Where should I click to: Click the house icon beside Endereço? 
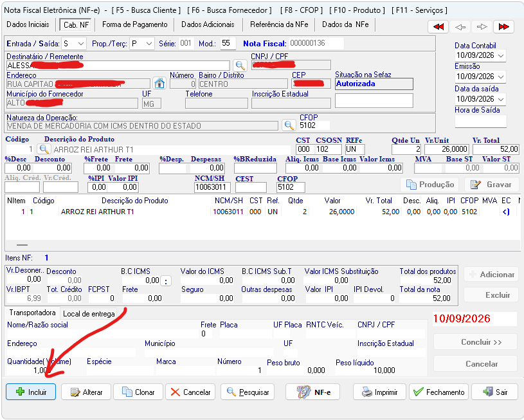[x=159, y=83]
